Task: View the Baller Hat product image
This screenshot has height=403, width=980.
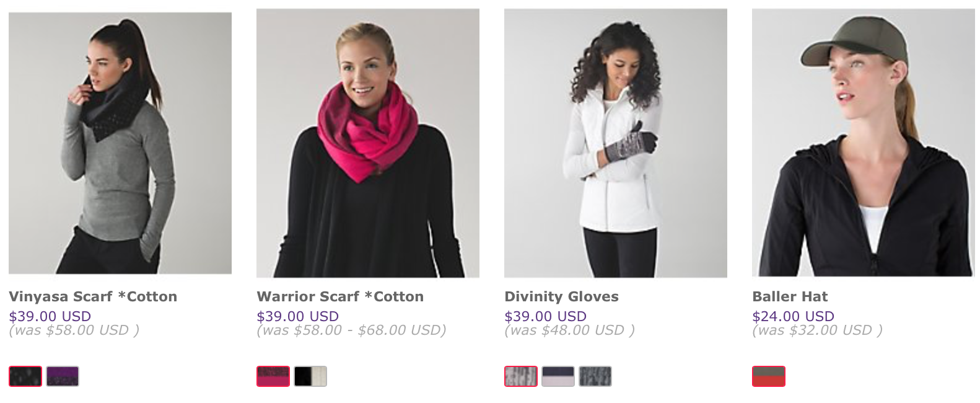Action: tap(864, 143)
